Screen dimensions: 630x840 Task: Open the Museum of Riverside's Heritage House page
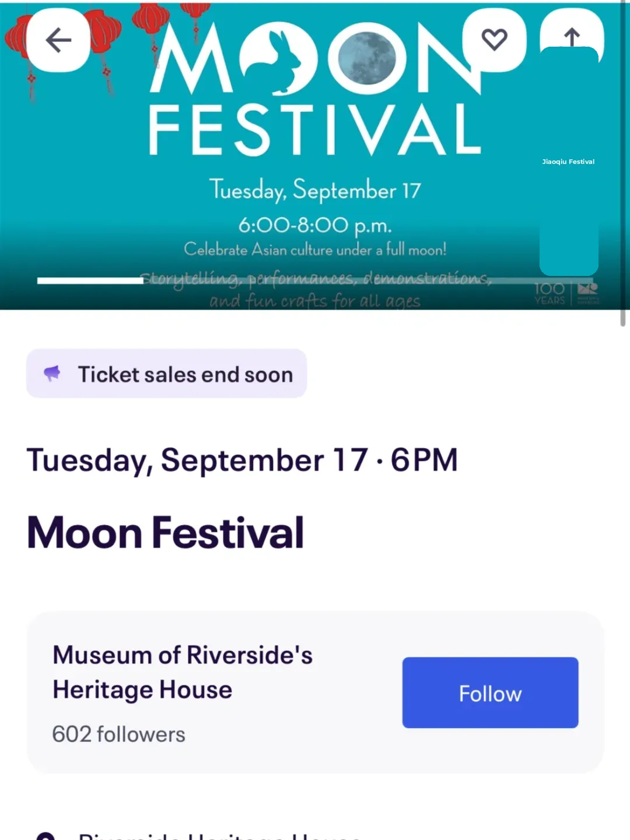[x=182, y=671]
